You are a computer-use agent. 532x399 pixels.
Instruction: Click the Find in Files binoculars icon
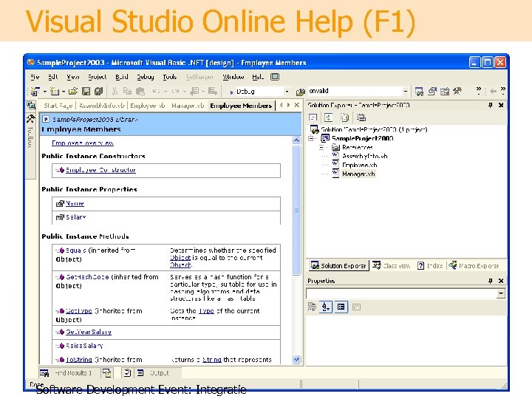[x=300, y=92]
